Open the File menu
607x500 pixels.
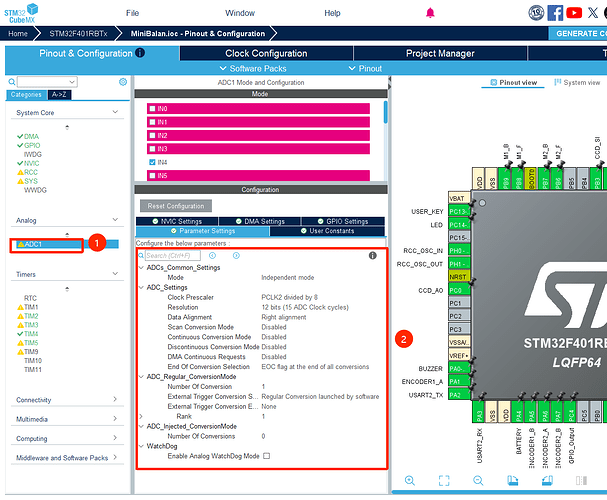[x=132, y=13]
